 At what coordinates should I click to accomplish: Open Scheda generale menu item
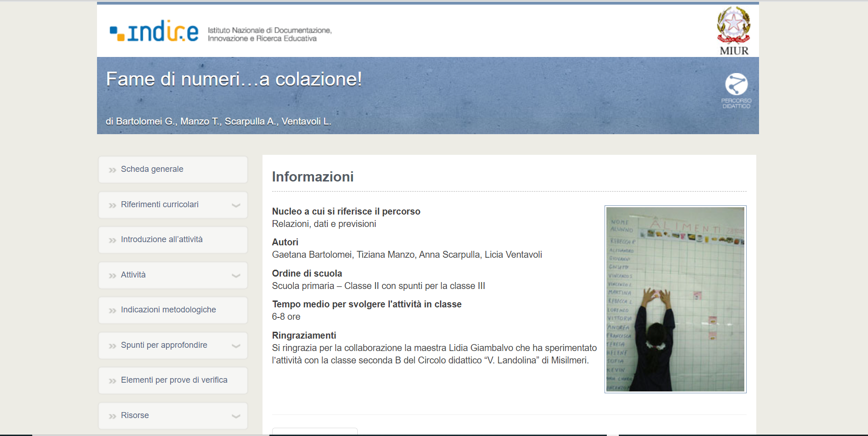(152, 169)
